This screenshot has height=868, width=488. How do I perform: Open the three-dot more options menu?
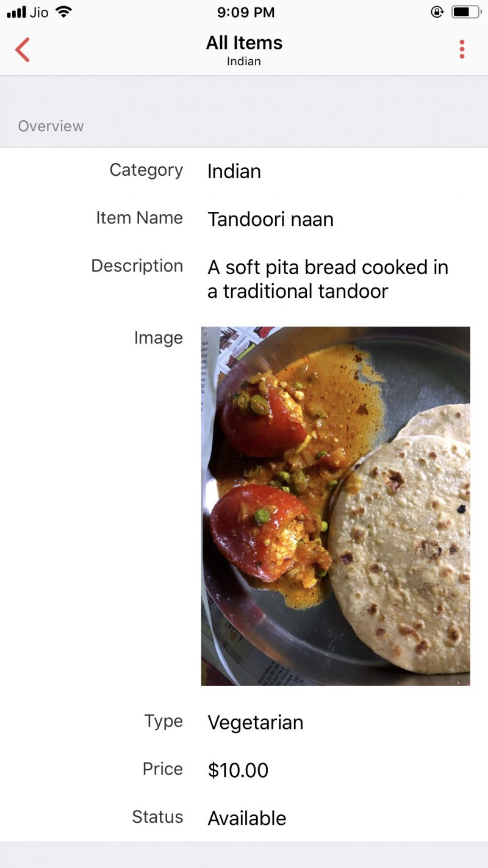[x=462, y=49]
